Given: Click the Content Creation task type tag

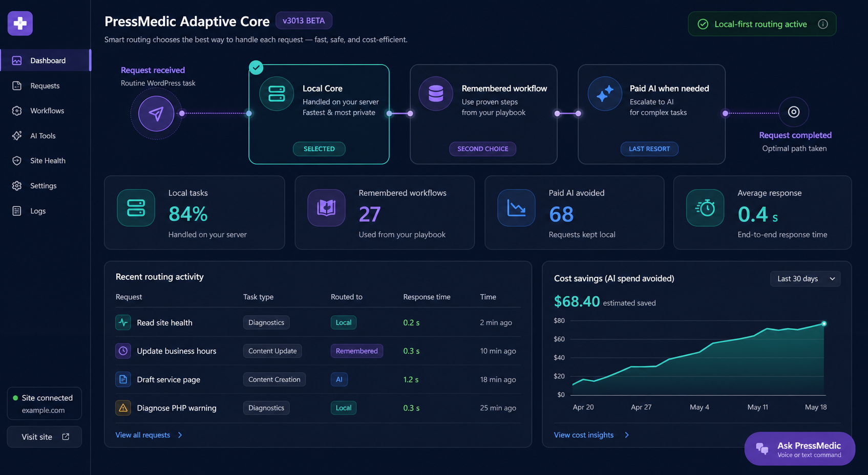Looking at the screenshot, I should 274,379.
